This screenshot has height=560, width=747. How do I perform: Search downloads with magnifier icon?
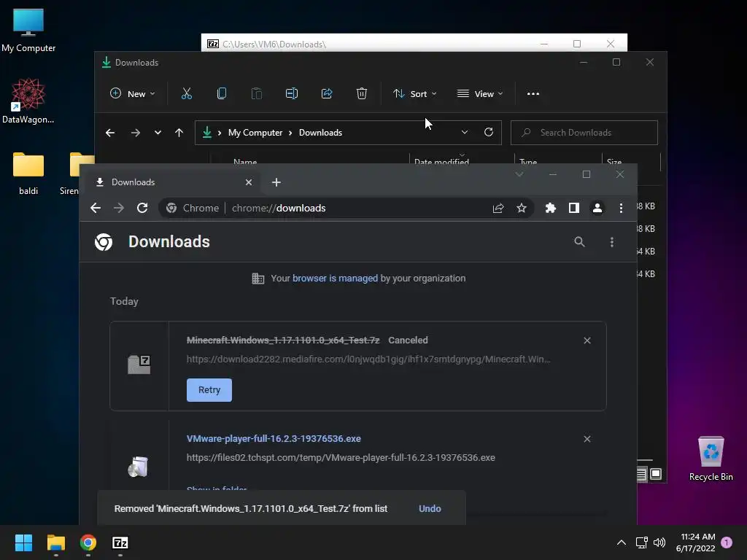[x=579, y=242]
